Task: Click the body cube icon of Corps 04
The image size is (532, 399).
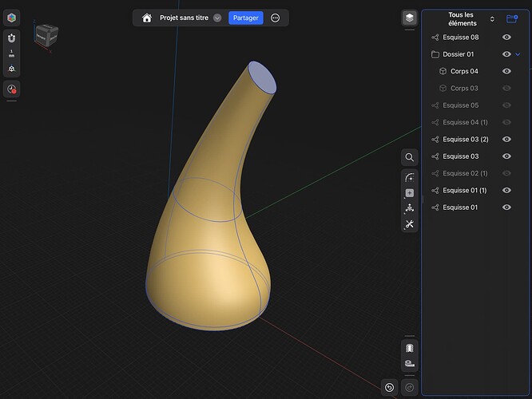Action: 443,71
